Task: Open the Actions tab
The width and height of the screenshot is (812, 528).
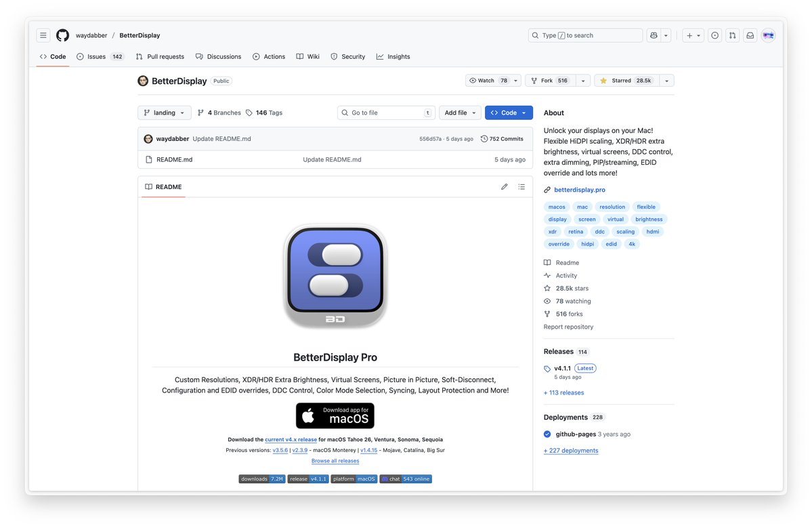Action: (x=269, y=56)
